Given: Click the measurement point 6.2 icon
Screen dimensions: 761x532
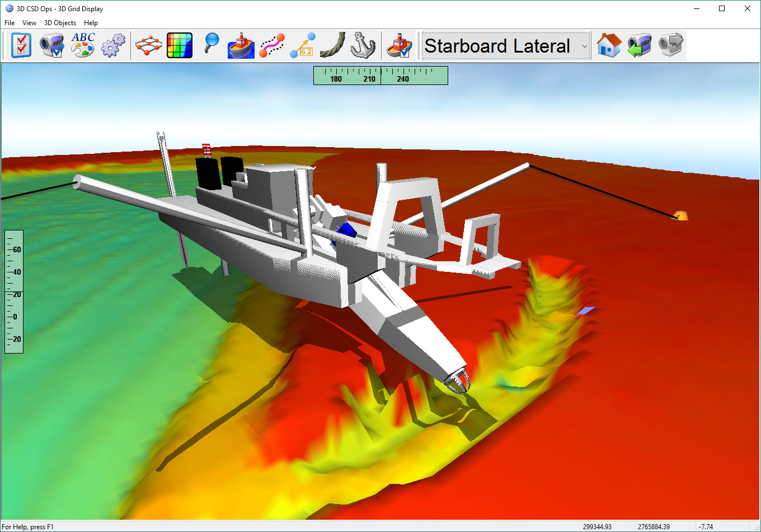Looking at the screenshot, I should click(x=303, y=45).
